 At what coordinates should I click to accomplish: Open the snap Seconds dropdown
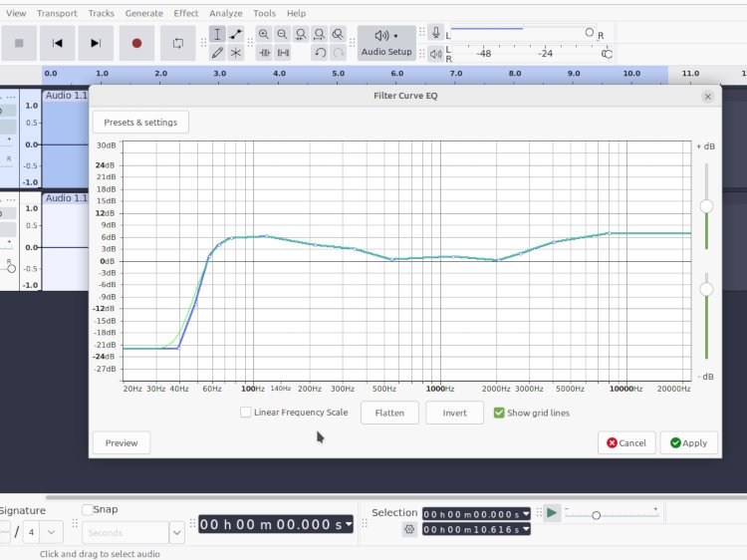pos(176,532)
